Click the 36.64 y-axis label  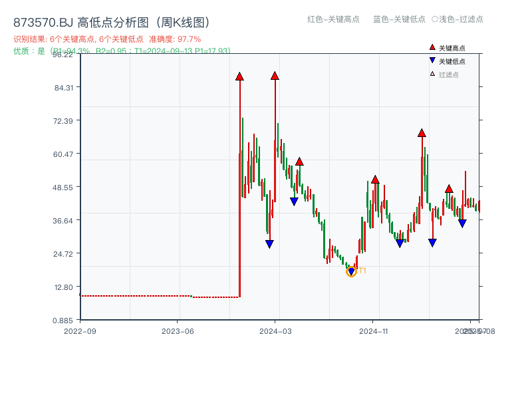pyautogui.click(x=63, y=221)
